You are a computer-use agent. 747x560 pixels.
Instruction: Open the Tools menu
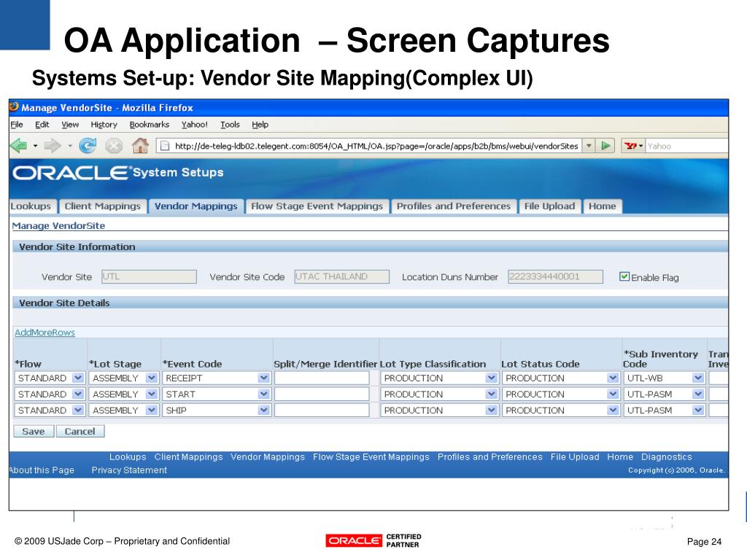(x=230, y=125)
